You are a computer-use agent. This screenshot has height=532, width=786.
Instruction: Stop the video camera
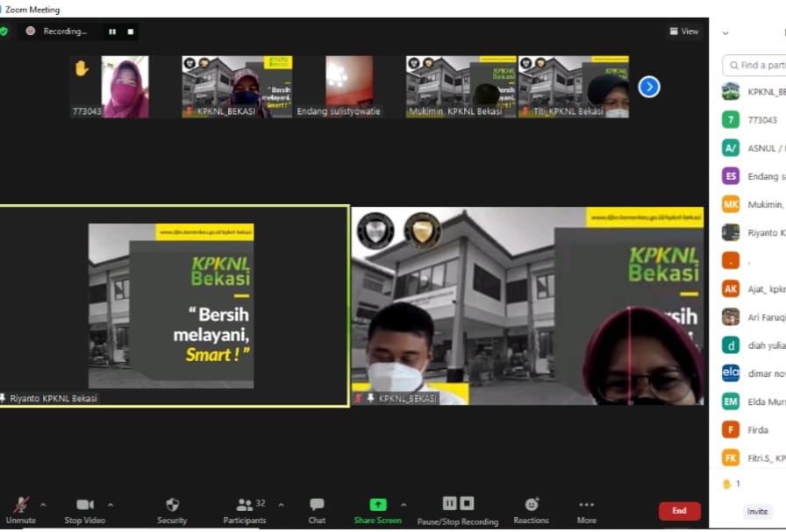pos(84,508)
